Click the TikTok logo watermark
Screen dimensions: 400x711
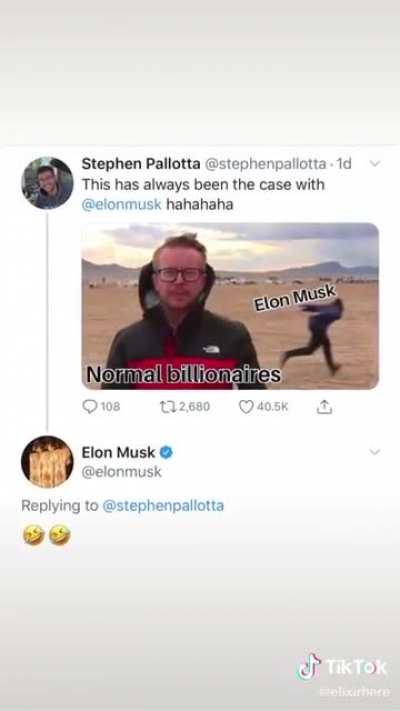342,668
